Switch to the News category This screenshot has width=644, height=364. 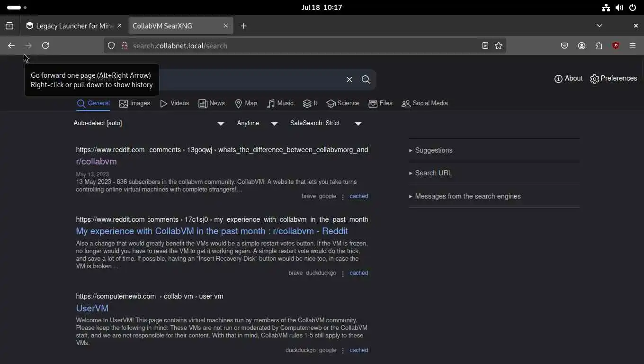coord(212,103)
